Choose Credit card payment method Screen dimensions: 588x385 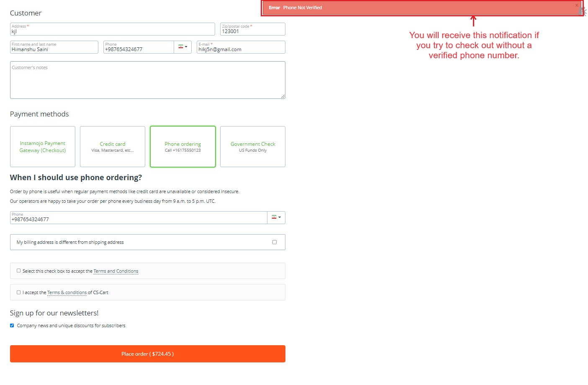tap(113, 147)
